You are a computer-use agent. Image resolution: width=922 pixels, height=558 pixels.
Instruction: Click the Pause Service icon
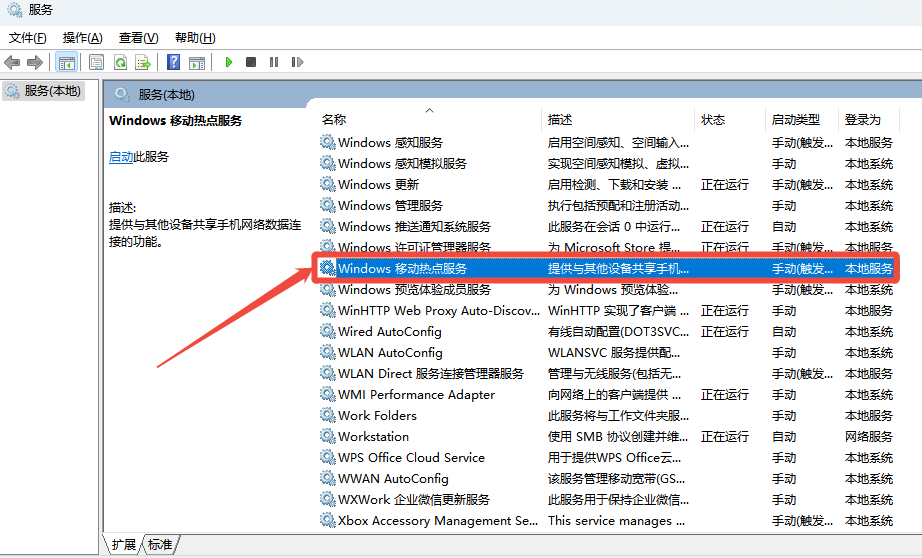point(274,62)
